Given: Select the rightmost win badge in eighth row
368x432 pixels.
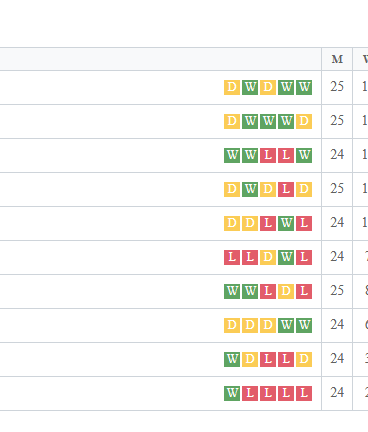Looking at the screenshot, I should (304, 325).
